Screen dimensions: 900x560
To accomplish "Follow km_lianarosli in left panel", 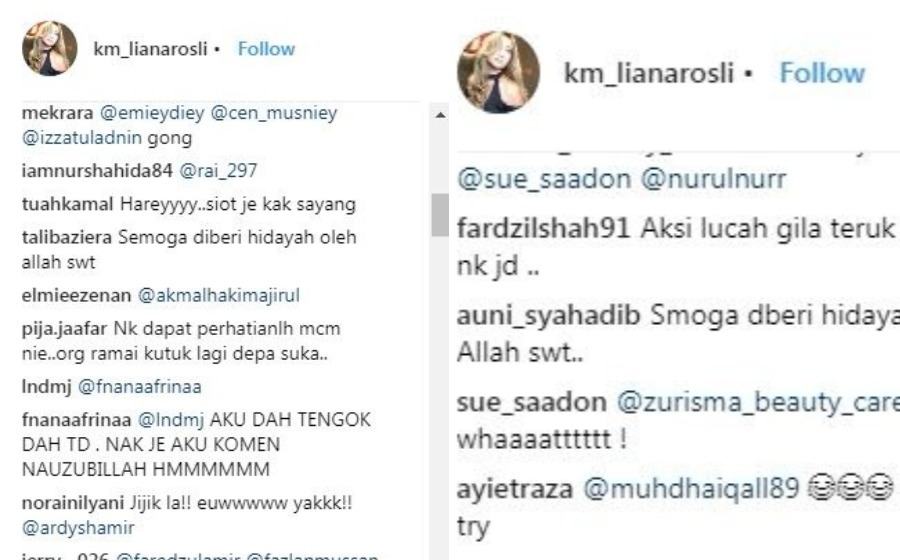I will (x=266, y=49).
